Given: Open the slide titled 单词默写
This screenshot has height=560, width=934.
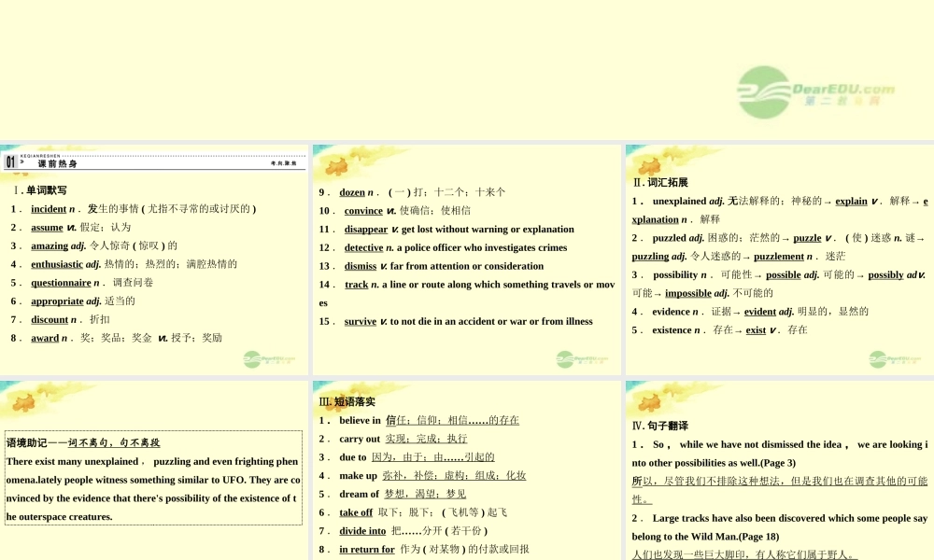Looking at the screenshot, I should [154, 259].
